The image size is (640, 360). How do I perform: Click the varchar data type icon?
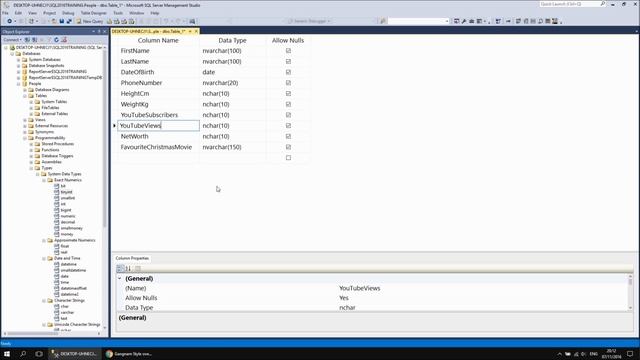[x=57, y=312]
